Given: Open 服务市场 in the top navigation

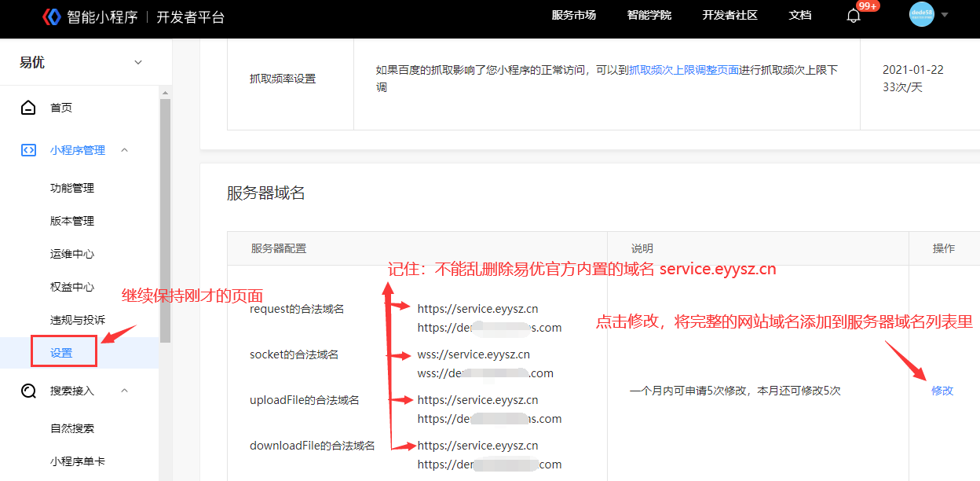Looking at the screenshot, I should tap(574, 15).
